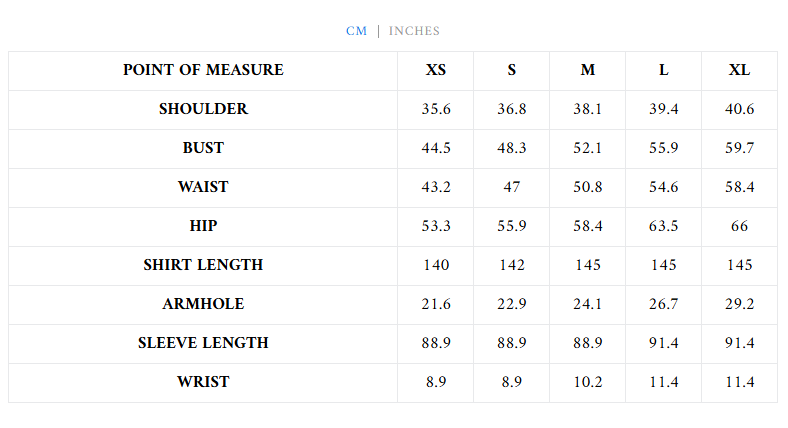Viewport: 788px width, 428px height.
Task: Switch units to INCHES
Action: pyautogui.click(x=414, y=31)
